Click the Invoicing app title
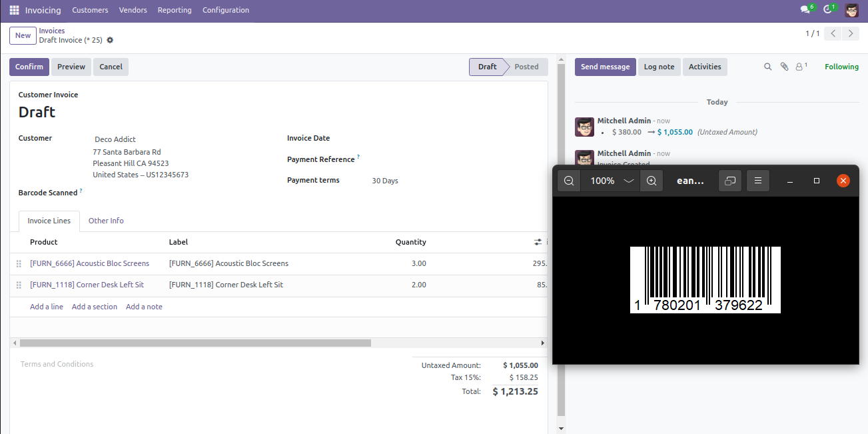 click(x=43, y=10)
